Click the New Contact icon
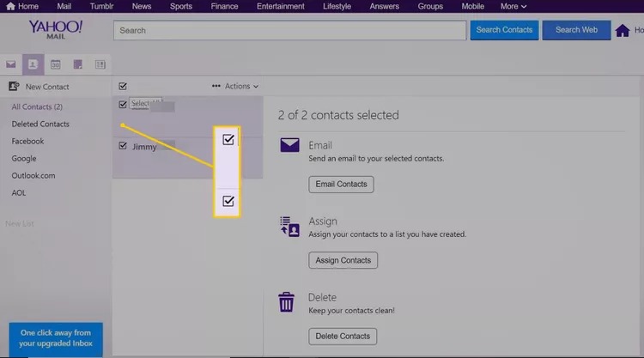 click(x=14, y=87)
